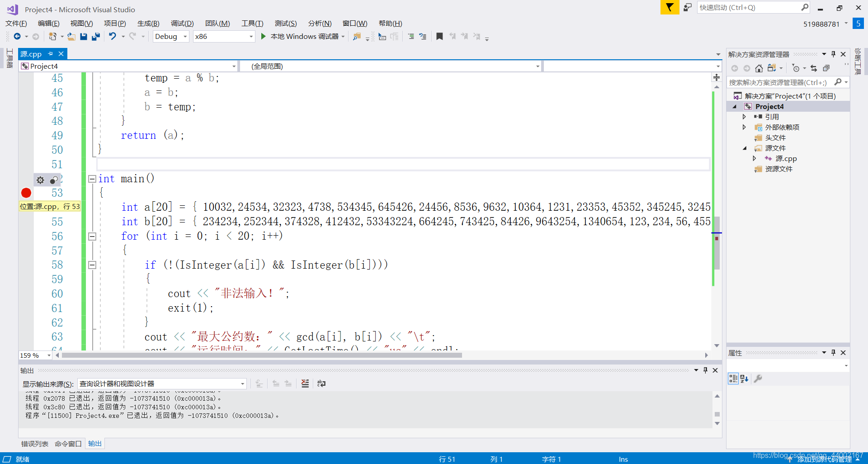Viewport: 868px width, 464px height.
Task: Click sync with active document icon
Action: pos(772,68)
